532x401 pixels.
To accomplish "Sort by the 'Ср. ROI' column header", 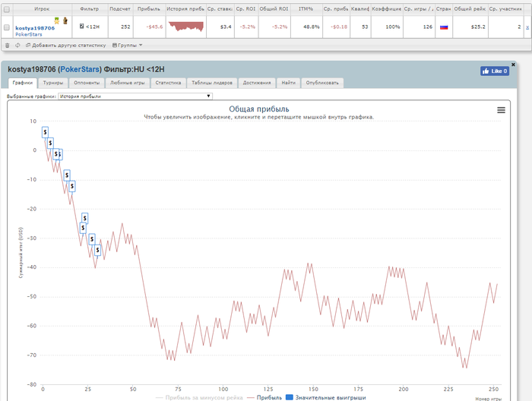I will 245,9.
